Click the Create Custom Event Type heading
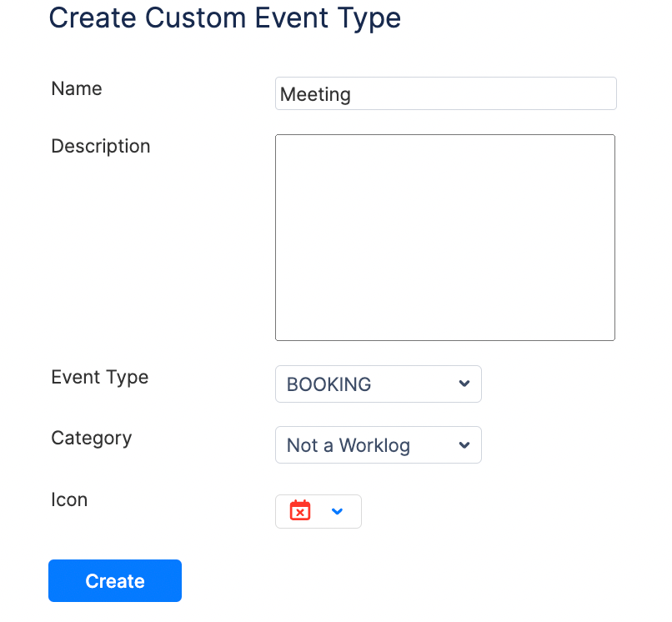672x622 pixels. tap(225, 18)
